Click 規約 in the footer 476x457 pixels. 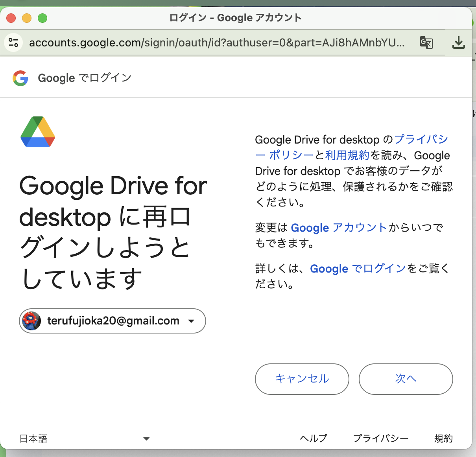click(x=444, y=438)
